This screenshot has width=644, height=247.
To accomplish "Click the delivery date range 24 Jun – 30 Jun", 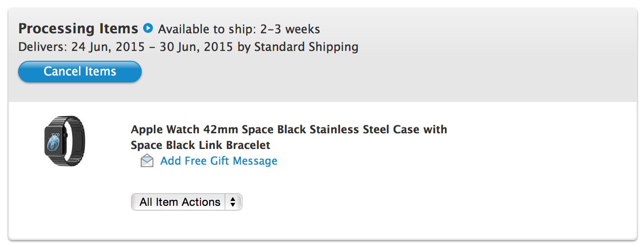I will 152,47.
